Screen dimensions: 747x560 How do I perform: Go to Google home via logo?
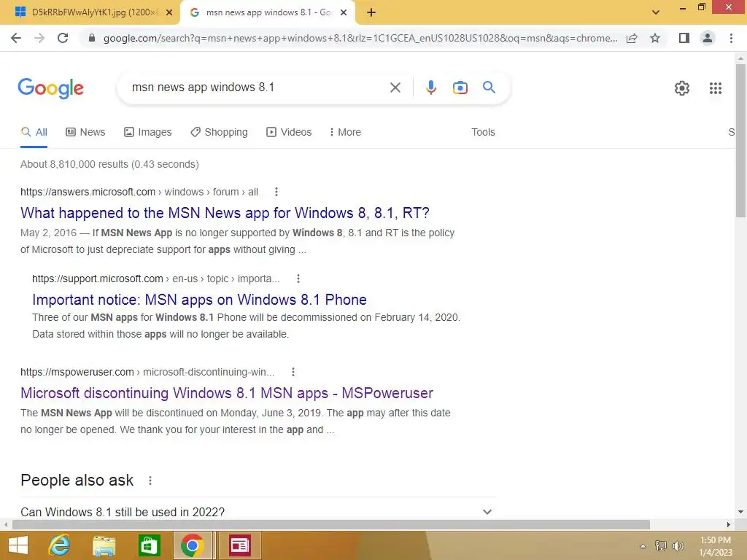pos(51,88)
